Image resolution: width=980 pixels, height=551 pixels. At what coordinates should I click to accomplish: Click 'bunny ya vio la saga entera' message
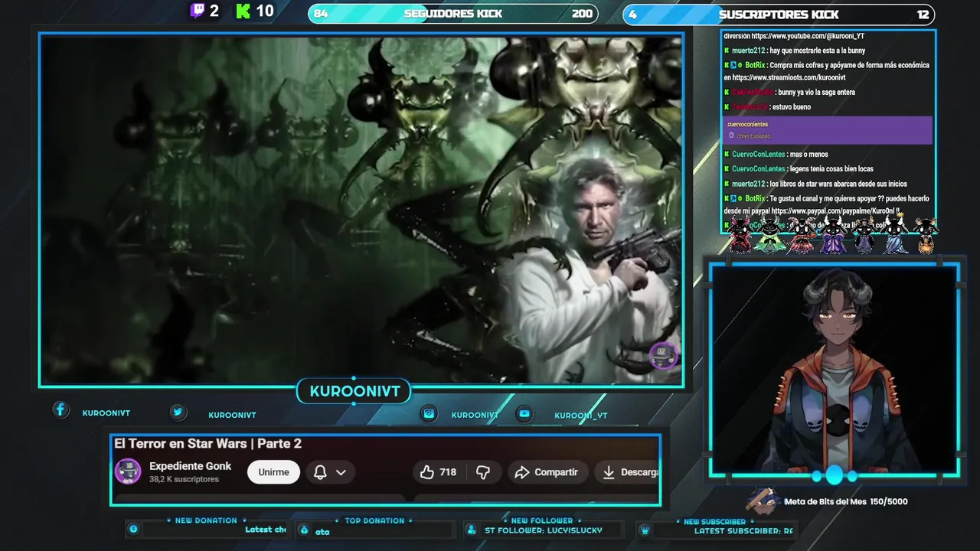[x=816, y=93]
